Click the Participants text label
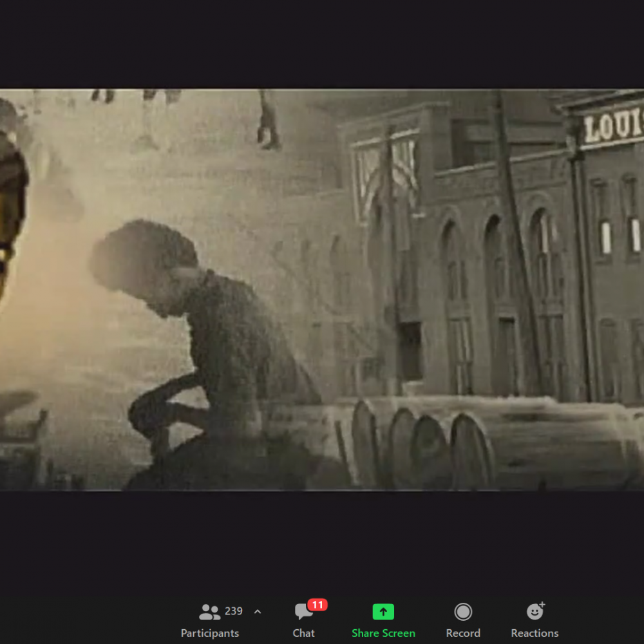The image size is (644, 644). 210,633
